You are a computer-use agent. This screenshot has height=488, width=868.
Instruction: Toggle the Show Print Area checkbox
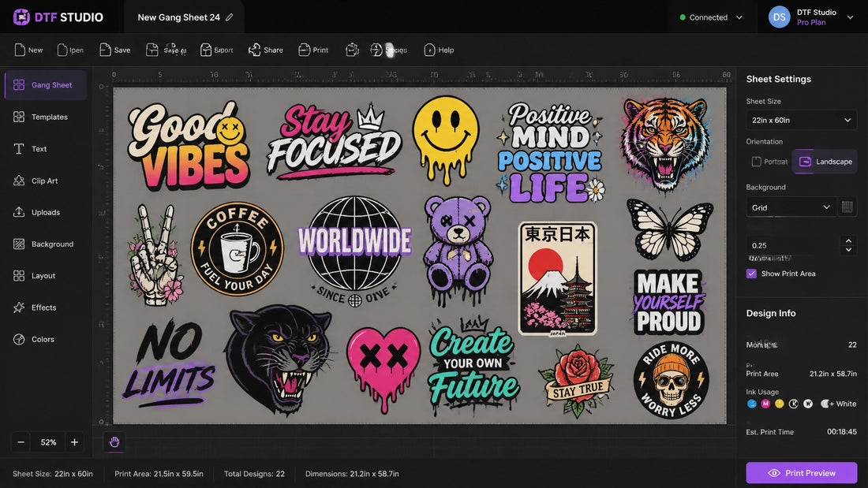click(751, 274)
